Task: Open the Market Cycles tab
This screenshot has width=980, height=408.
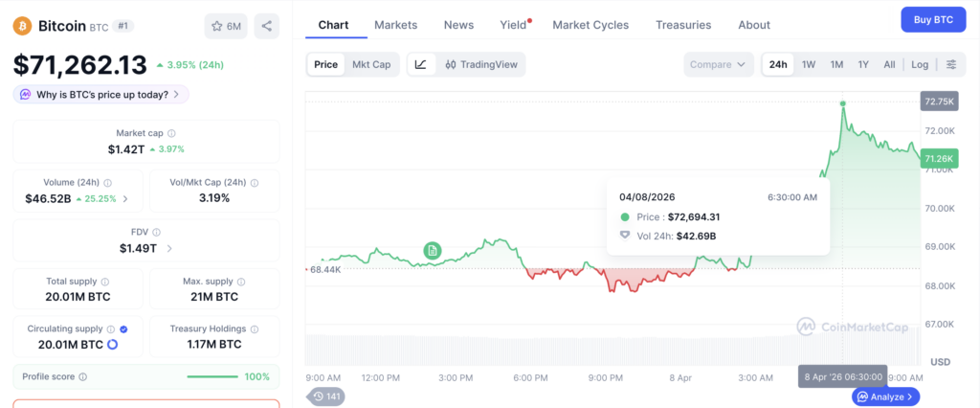Action: (x=590, y=25)
